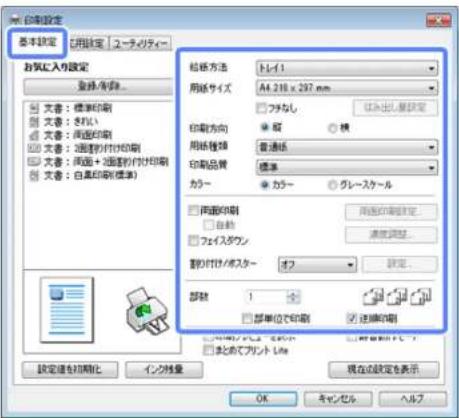459x418 pixels.
Task: Enable the 部単位で印刷 checkbox
Action: pyautogui.click(x=247, y=318)
